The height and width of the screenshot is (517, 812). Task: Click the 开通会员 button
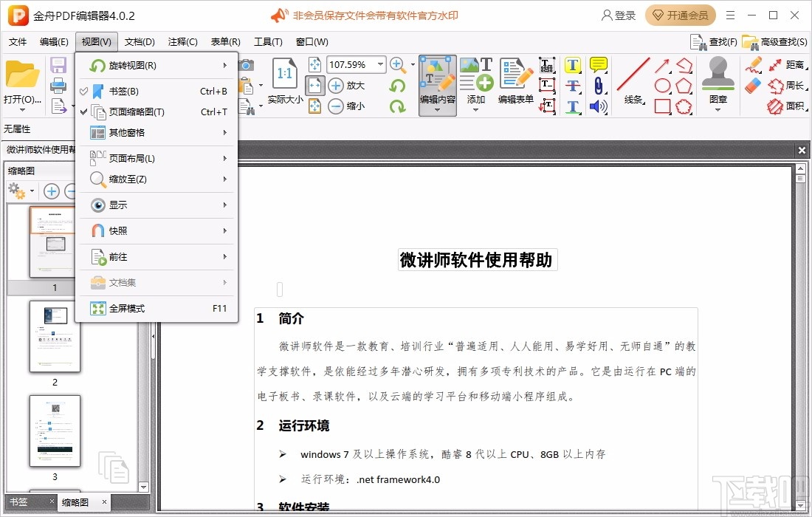tap(680, 15)
